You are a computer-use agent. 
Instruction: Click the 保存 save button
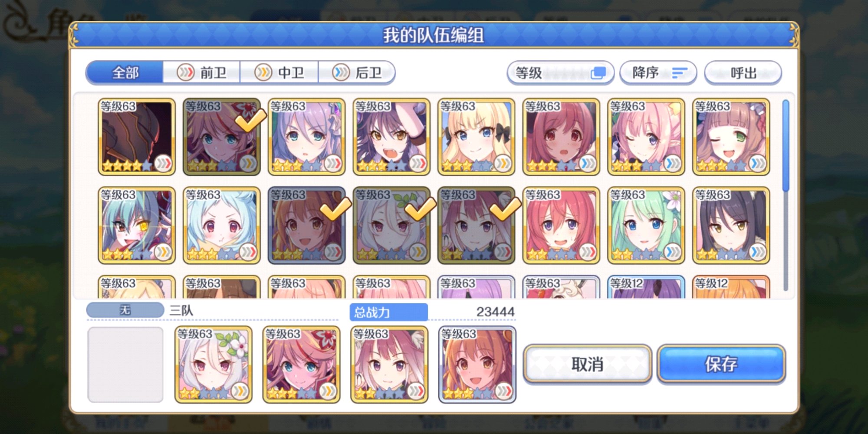[x=721, y=364]
